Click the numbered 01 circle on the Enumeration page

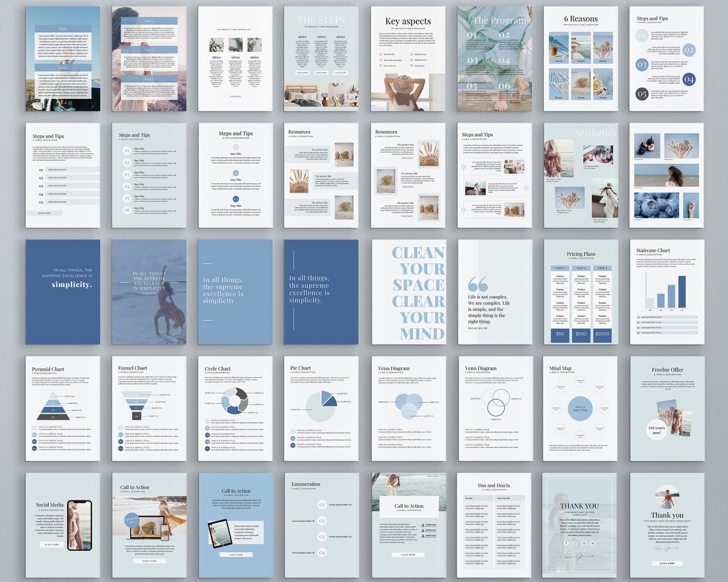(x=322, y=505)
